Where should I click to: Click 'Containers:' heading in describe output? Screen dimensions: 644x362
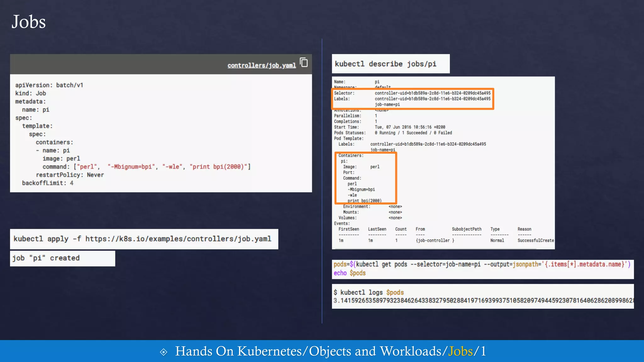(x=351, y=156)
